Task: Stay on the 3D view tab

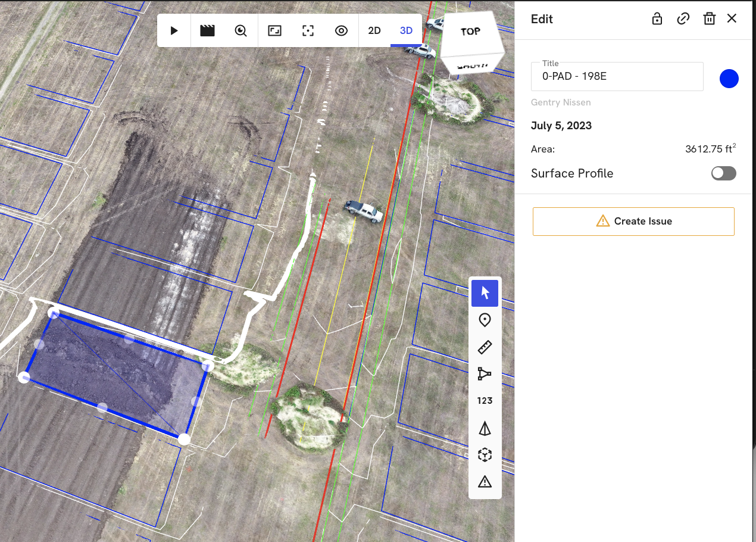Action: click(x=405, y=30)
